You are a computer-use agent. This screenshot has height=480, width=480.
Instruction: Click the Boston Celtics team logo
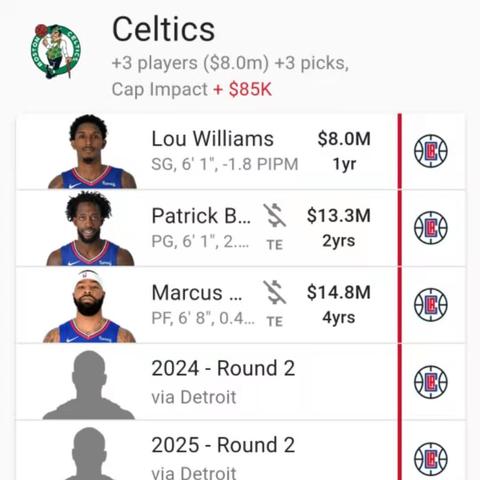pos(56,51)
